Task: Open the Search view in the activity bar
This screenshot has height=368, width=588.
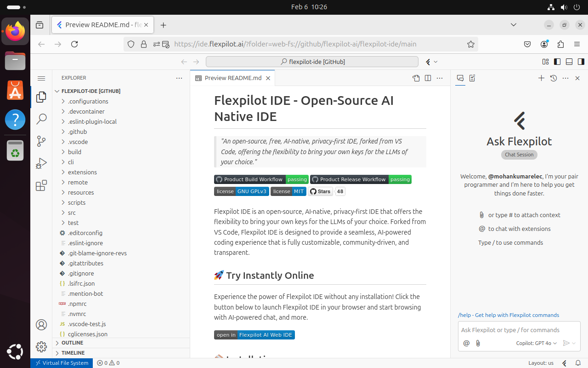Action: 41,119
